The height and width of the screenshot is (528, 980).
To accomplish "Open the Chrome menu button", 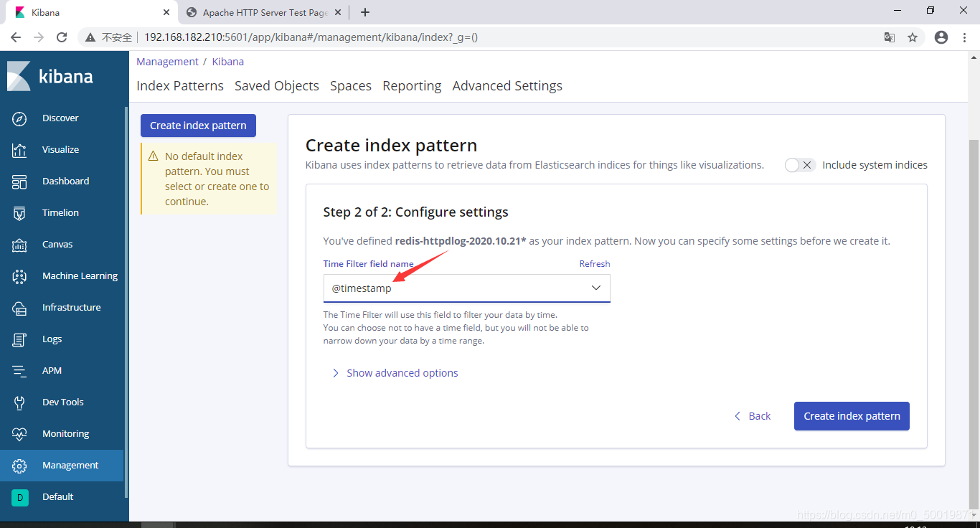I will tap(964, 37).
